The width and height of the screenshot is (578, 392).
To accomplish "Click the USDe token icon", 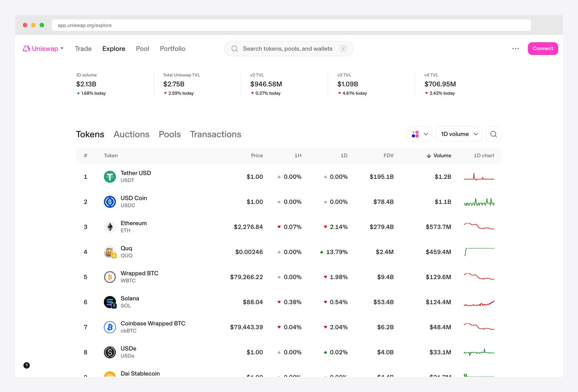I will 110,352.
